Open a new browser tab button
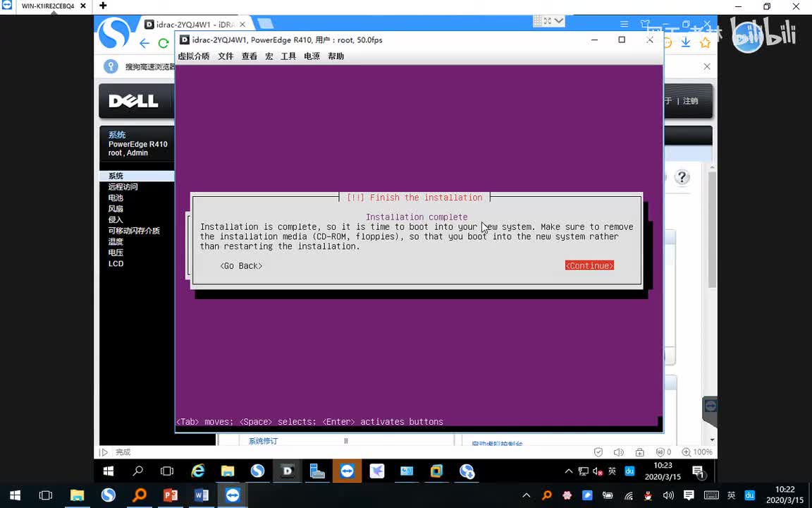The image size is (812, 508). coord(265,24)
